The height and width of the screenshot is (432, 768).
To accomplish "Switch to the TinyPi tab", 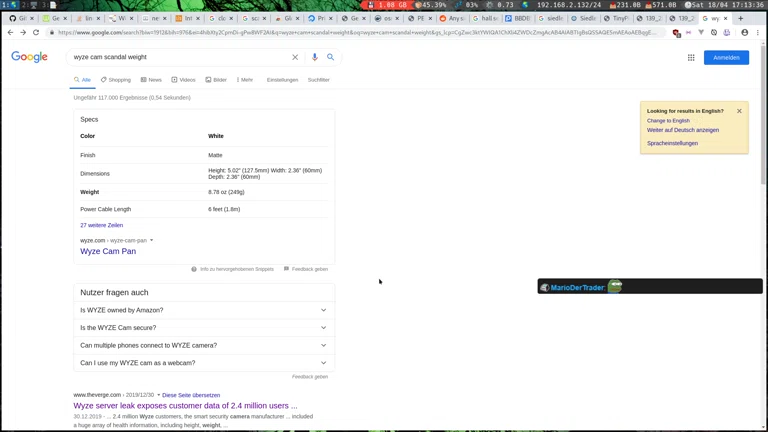I will click(617, 19).
